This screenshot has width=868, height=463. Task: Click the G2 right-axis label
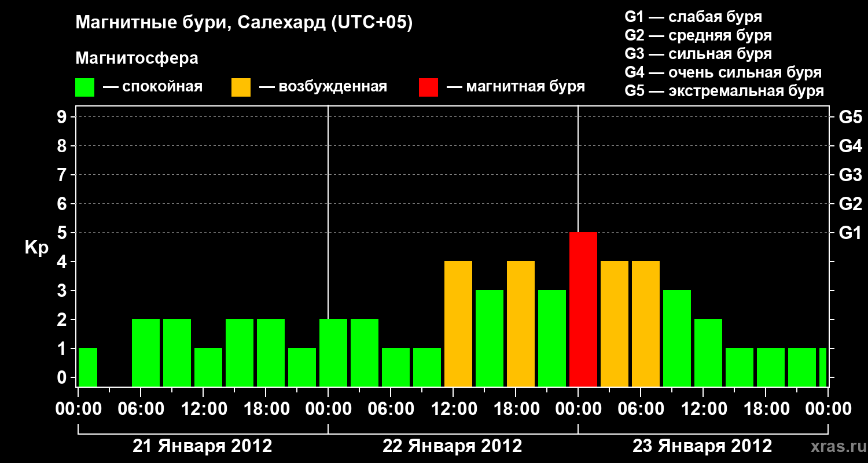pos(850,204)
